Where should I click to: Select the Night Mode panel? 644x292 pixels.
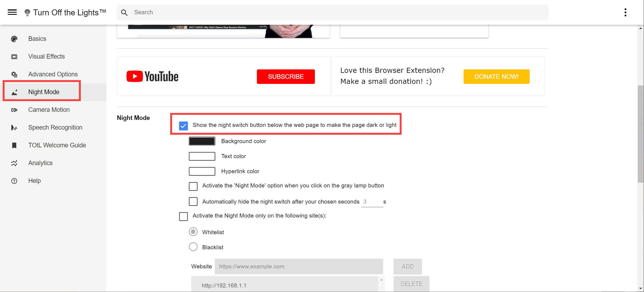click(x=44, y=92)
